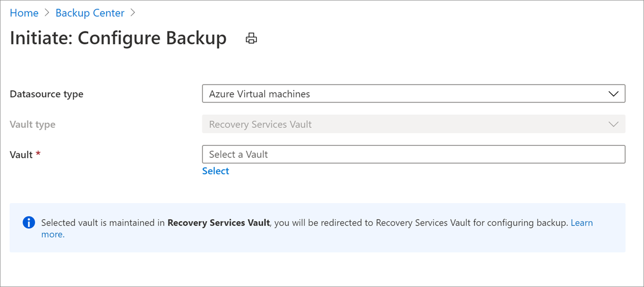Screen dimensions: 644x287
Task: Click the Datasource type label
Action: (46, 94)
